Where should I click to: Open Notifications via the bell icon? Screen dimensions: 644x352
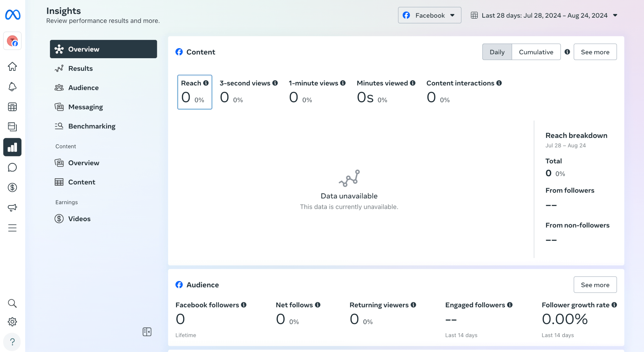[12, 87]
